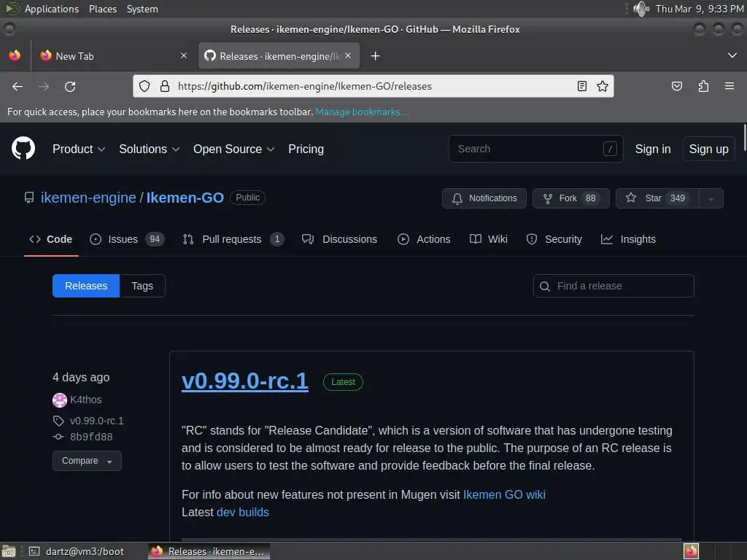
Task: Open the Compare dropdown button
Action: point(87,461)
